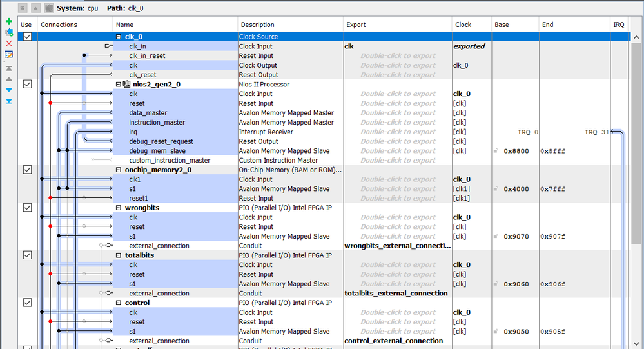The height and width of the screenshot is (349, 644).
Task: Click the Double-click to export cell for clk_in_reset
Action: [398, 56]
